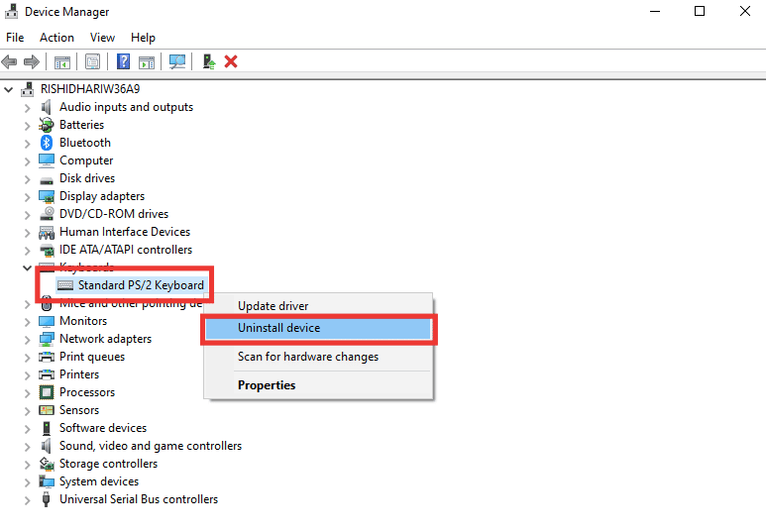Click the Update device driver toolbar icon
This screenshot has height=532, width=766.
coord(209,61)
